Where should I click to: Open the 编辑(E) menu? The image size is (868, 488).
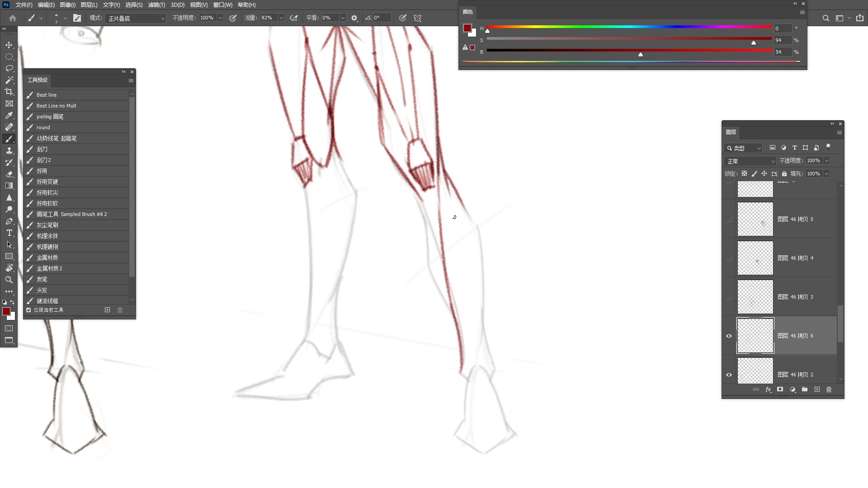click(x=46, y=5)
